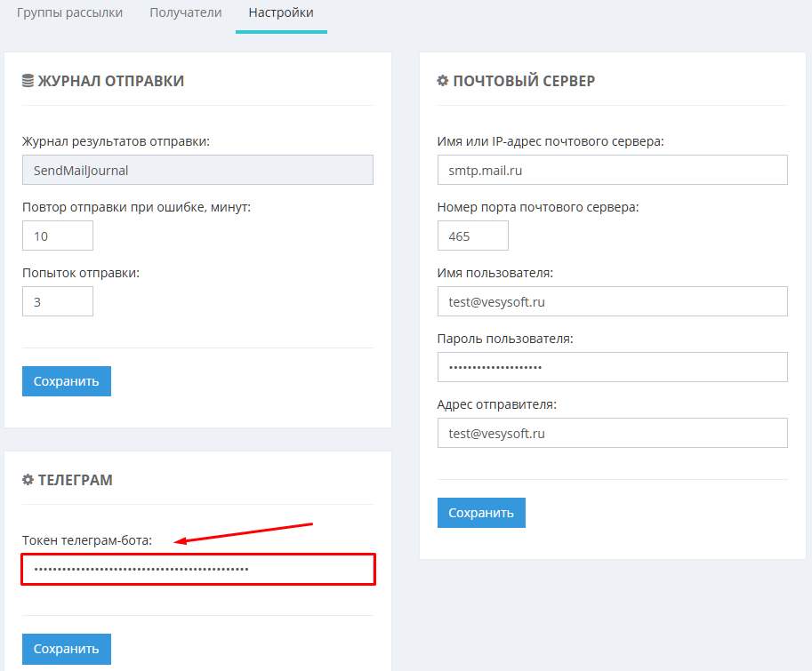This screenshot has height=671, width=812.
Task: Click the Telegram bot token field
Action: point(198,570)
